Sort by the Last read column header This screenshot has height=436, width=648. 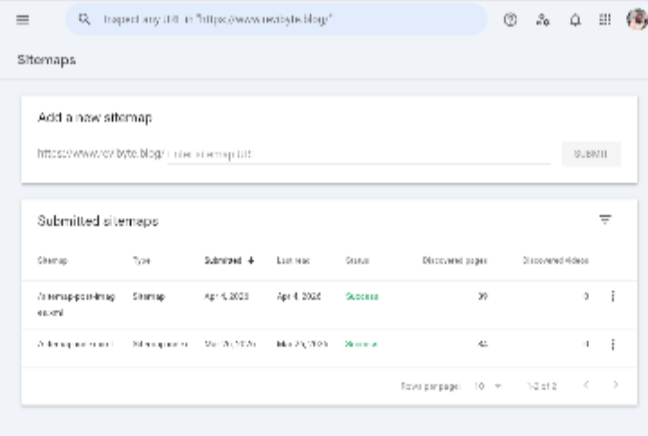tap(293, 260)
